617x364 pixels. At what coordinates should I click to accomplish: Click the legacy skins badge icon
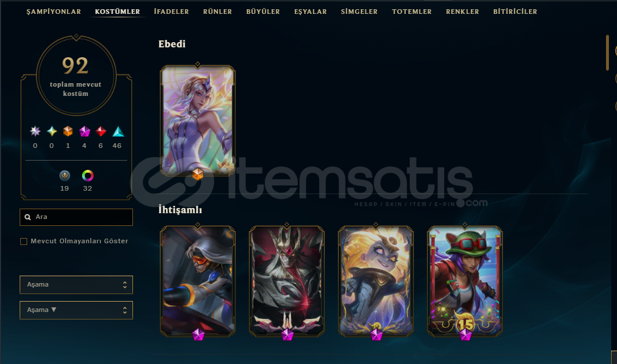pyautogui.click(x=65, y=175)
